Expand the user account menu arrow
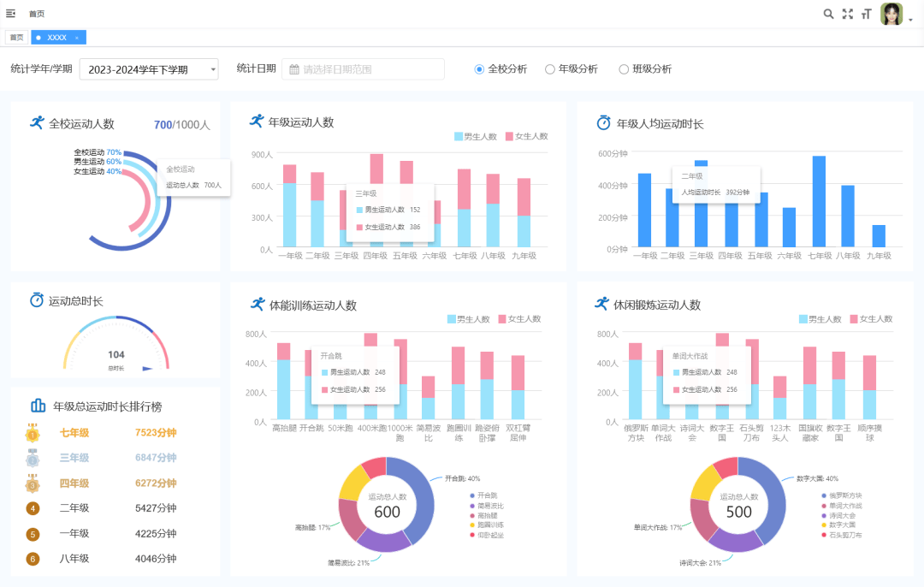 [x=911, y=19]
